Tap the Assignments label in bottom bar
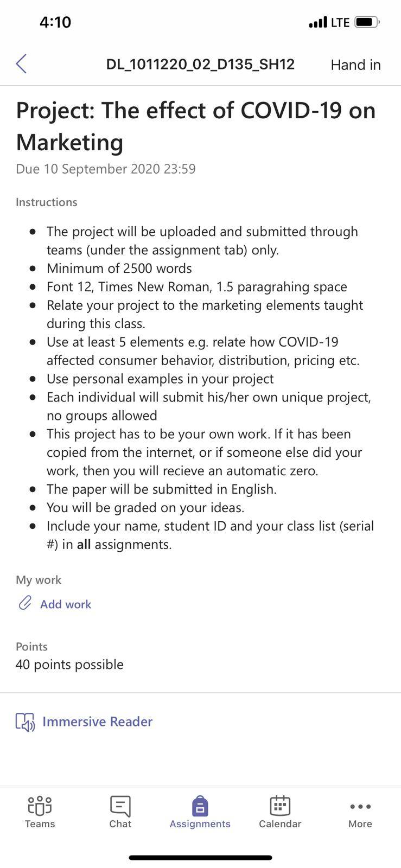This screenshot has width=401, height=868. 200,824
